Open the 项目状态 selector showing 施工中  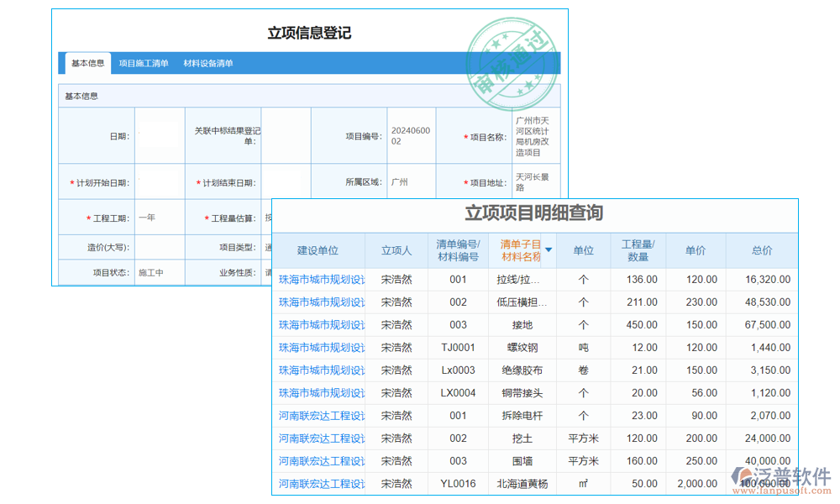click(x=160, y=272)
